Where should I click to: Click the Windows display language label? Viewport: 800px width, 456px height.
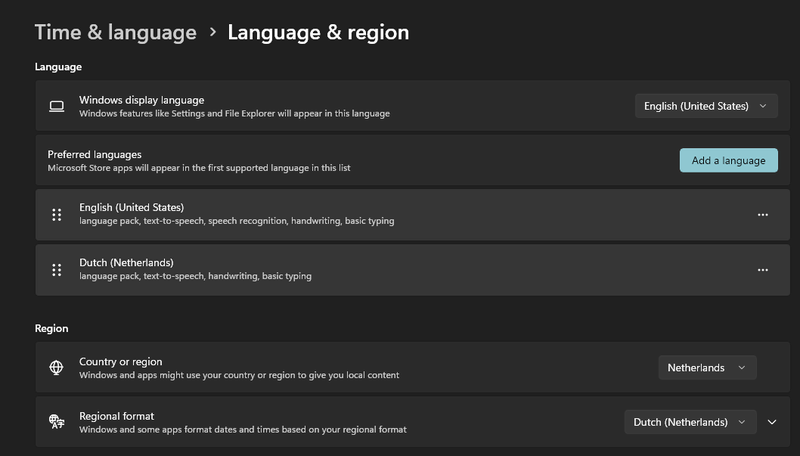point(142,100)
